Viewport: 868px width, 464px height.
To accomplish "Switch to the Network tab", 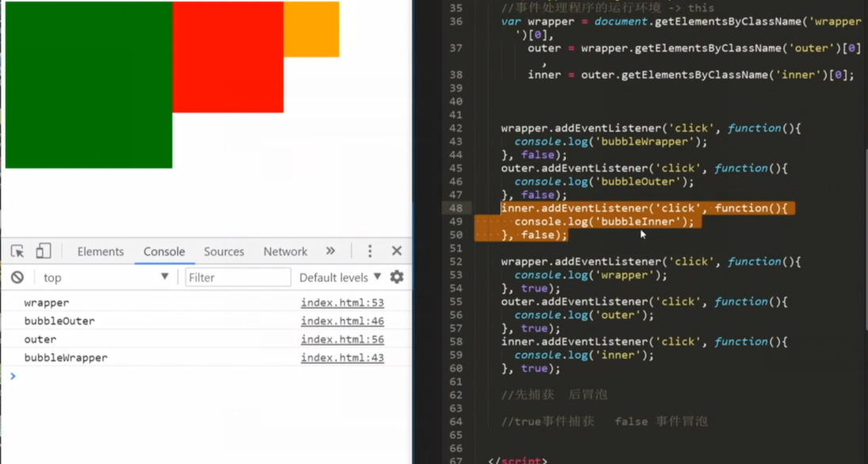I will (285, 251).
